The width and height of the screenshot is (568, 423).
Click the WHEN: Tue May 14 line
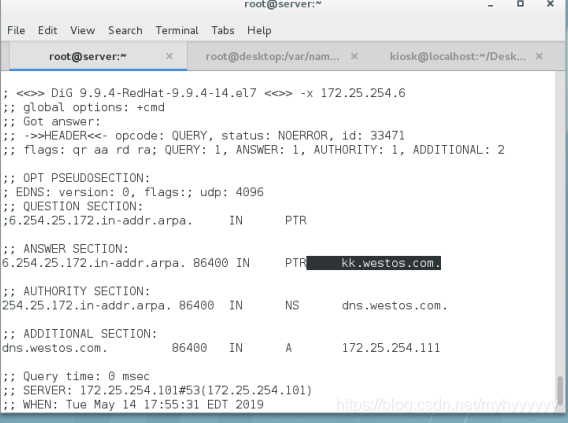133,405
